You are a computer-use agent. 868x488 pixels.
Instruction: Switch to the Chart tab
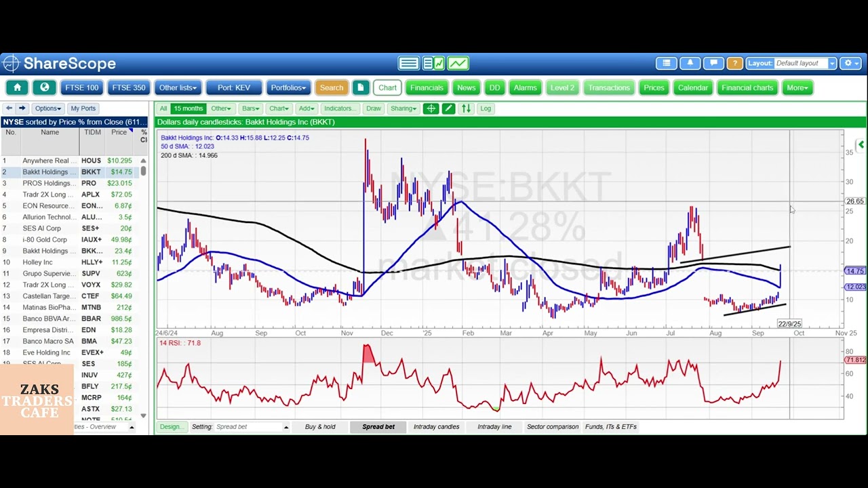[x=388, y=87]
